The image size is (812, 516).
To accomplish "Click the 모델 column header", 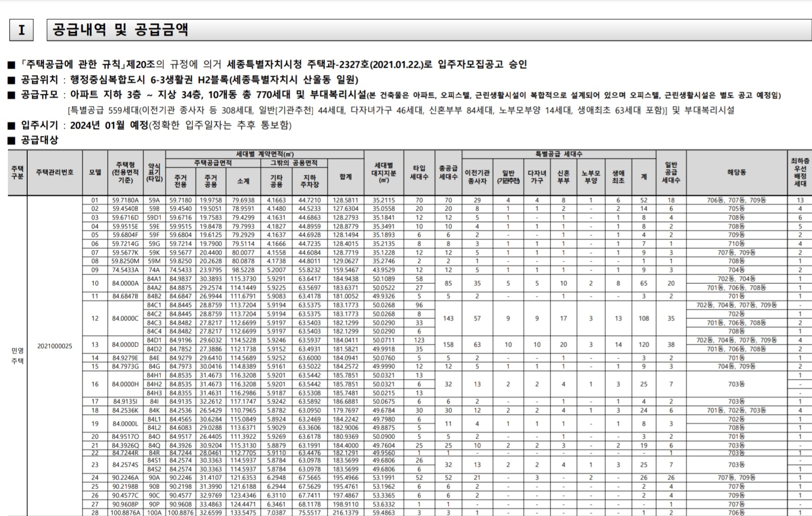I will (95, 172).
